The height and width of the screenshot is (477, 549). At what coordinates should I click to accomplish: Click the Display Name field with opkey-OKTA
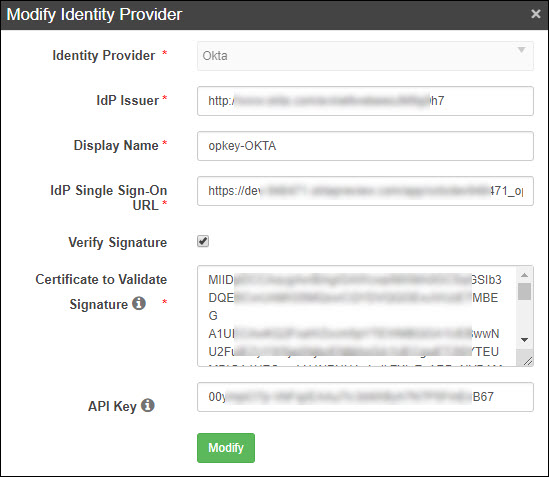[365, 146]
